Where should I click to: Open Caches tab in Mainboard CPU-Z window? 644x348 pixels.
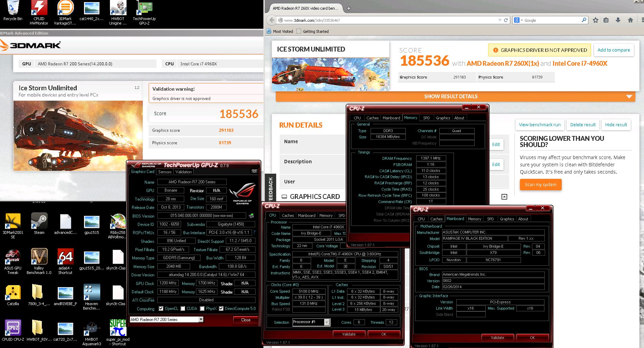pos(436,219)
